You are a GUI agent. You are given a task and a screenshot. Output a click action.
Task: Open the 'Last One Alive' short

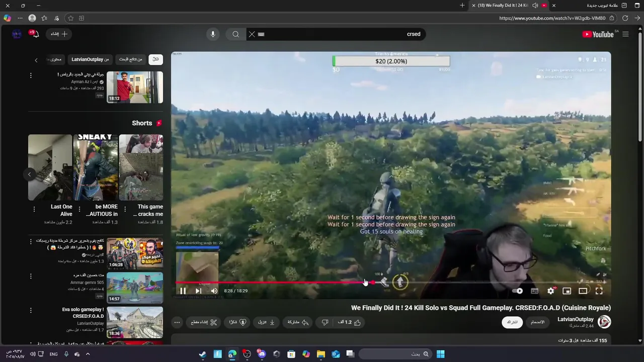50,167
